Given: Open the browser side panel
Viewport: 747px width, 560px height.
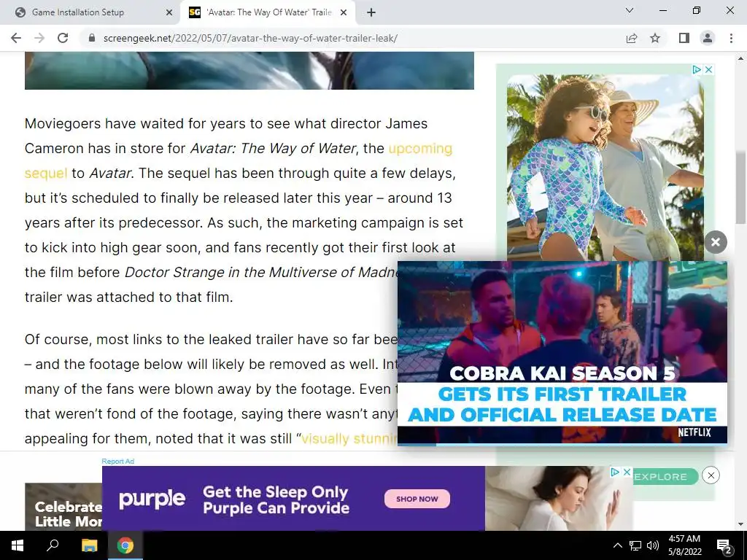Looking at the screenshot, I should point(684,38).
